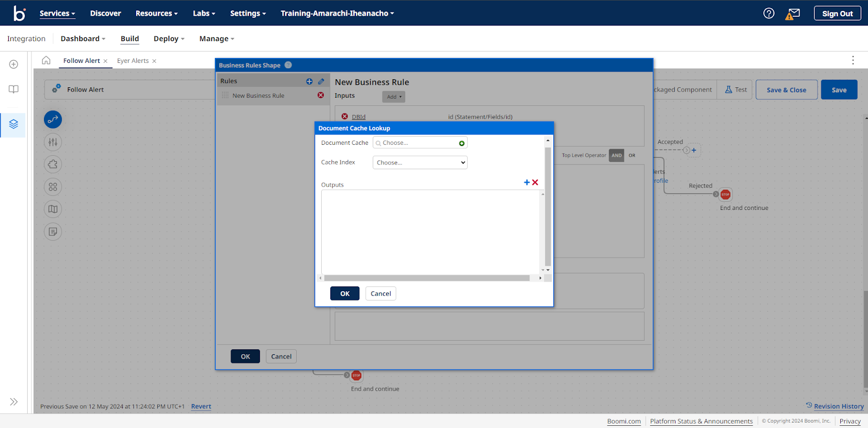Select the Connect puzzle-piece palette icon
The height and width of the screenshot is (428, 868).
point(53,164)
